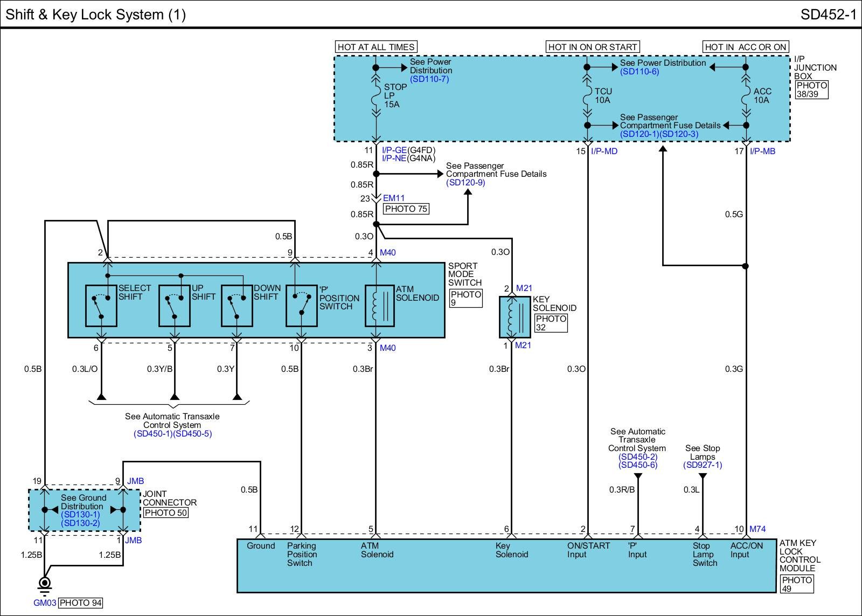Click the 'P' Position Switch symbol
Viewport: 862px width, 616px height.
click(x=301, y=306)
